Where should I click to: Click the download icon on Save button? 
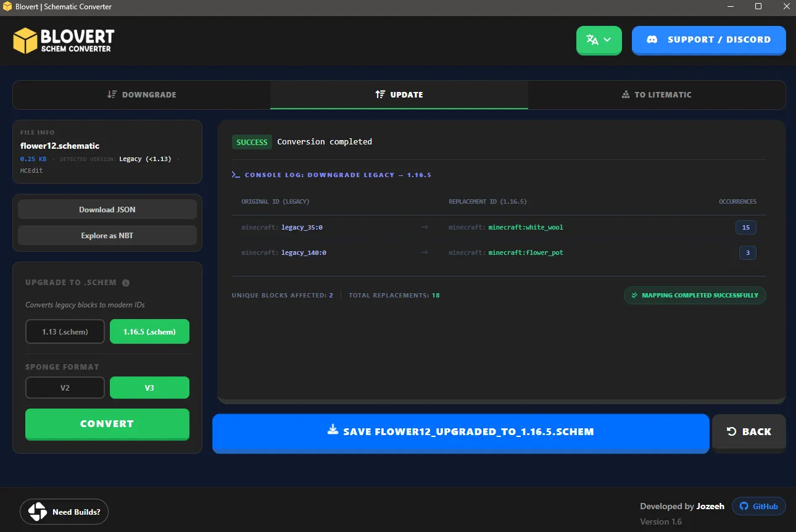(x=333, y=430)
